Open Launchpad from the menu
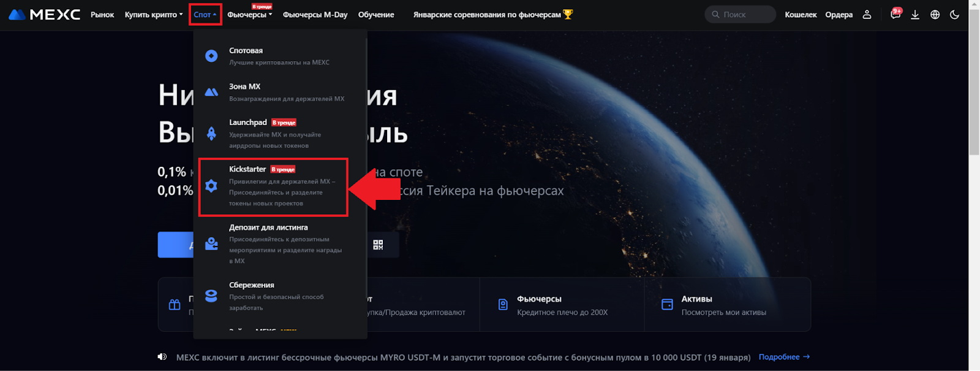This screenshot has height=371, width=980. [x=280, y=134]
